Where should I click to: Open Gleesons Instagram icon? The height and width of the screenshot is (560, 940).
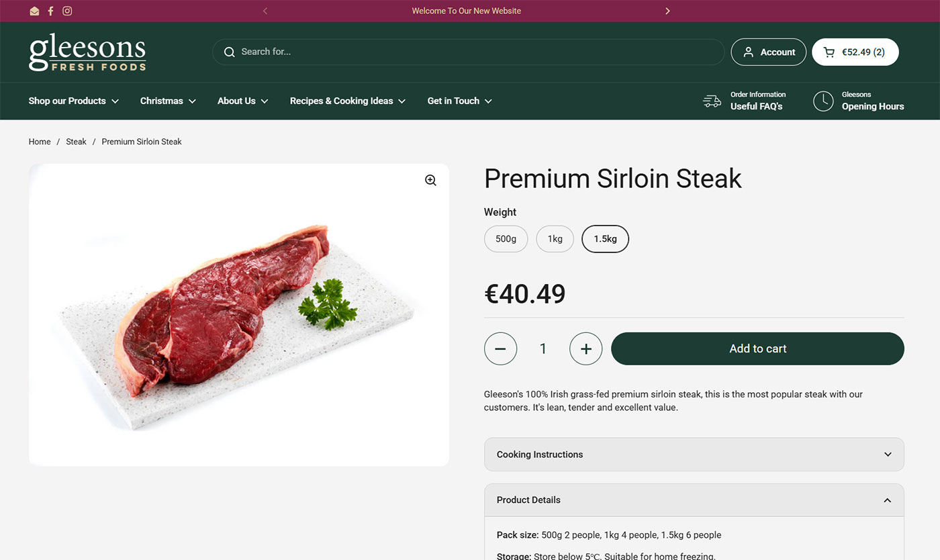pos(67,11)
